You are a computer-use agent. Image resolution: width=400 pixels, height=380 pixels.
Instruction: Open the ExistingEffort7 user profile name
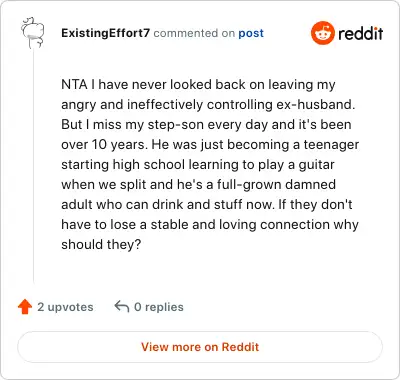click(106, 33)
